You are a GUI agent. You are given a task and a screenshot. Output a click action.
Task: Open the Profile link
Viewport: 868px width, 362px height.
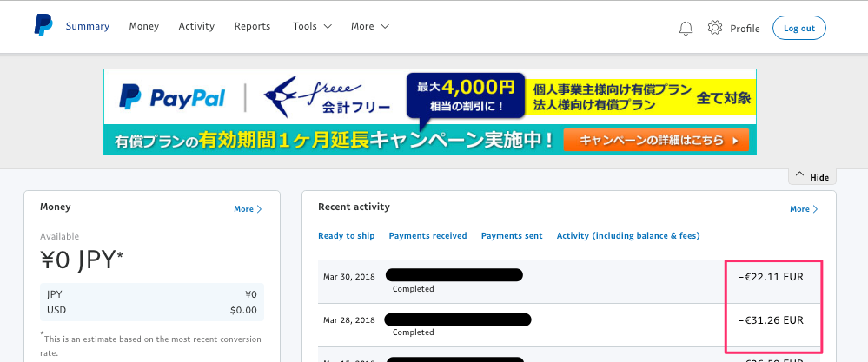click(x=745, y=28)
